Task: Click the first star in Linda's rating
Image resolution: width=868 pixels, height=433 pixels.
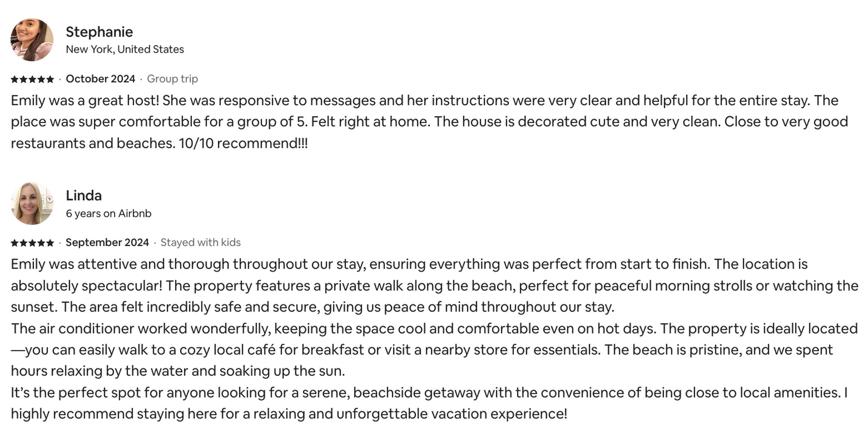Action: (x=15, y=243)
